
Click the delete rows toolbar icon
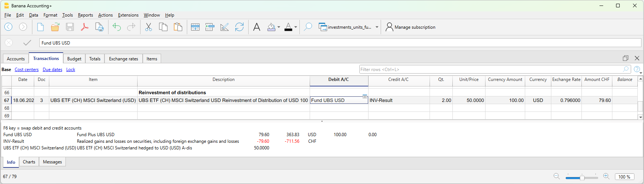tap(210, 27)
